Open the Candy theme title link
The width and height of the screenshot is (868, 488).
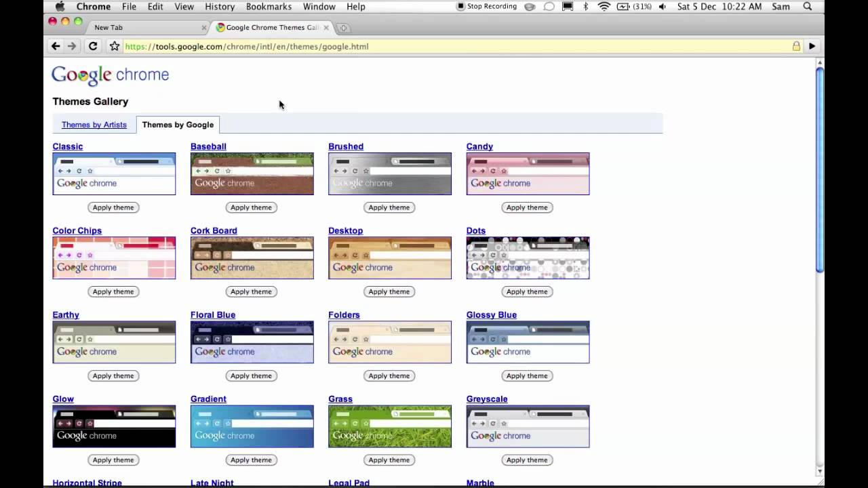(x=479, y=146)
